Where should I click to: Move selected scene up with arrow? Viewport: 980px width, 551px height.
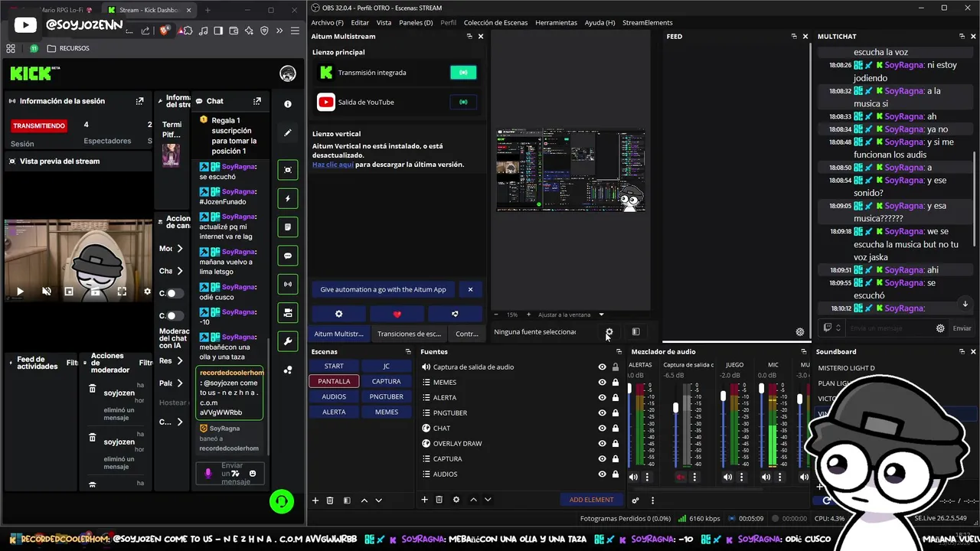click(364, 500)
